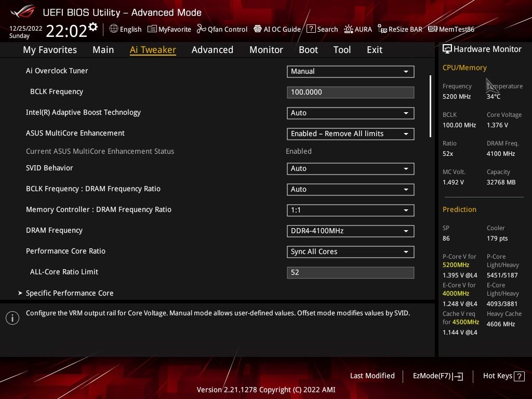Select the Ai Overclock Tuner label
Image resolution: width=532 pixels, height=399 pixels.
coord(57,71)
